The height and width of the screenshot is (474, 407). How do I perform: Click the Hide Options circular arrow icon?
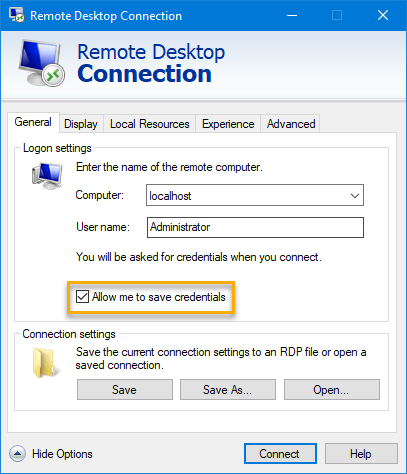(x=17, y=454)
